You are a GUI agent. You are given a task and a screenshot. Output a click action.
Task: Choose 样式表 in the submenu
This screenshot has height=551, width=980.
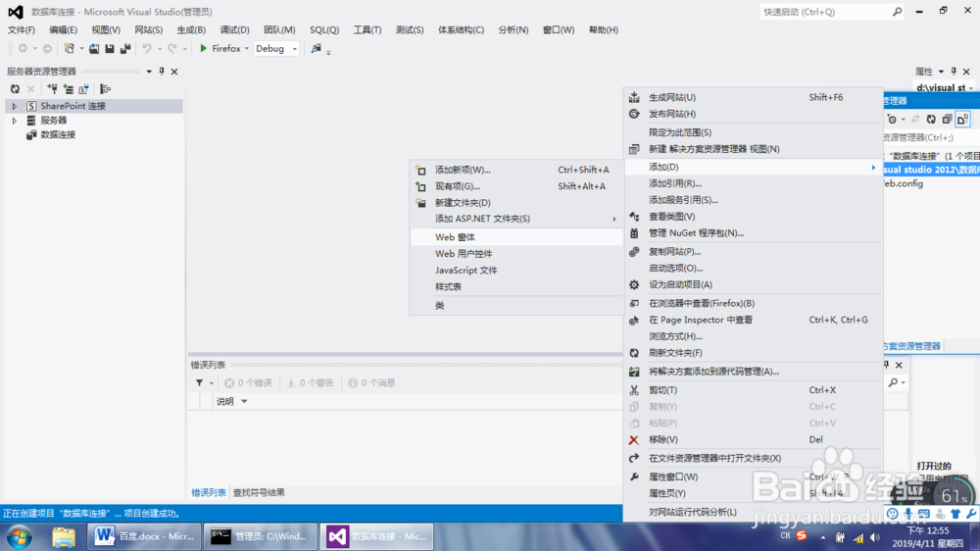[516, 286]
